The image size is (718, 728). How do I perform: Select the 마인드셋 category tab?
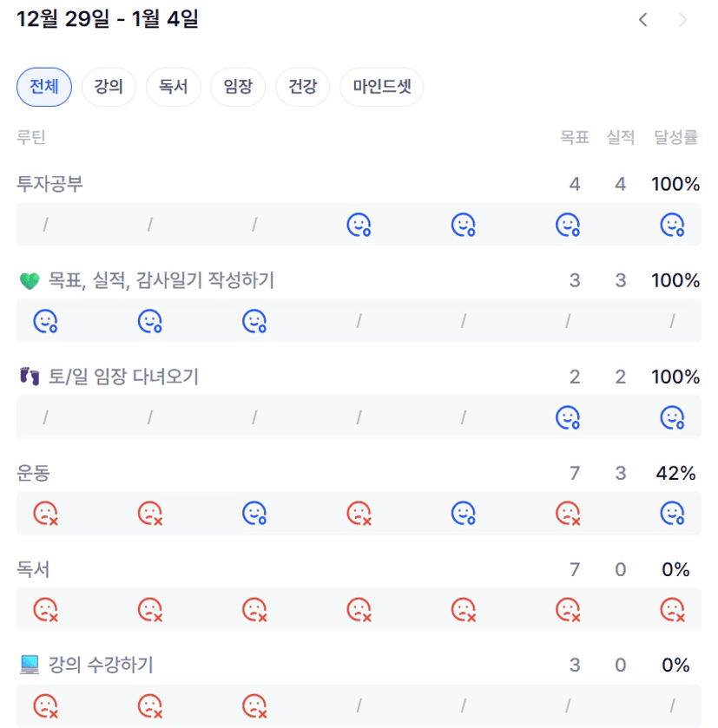(381, 87)
